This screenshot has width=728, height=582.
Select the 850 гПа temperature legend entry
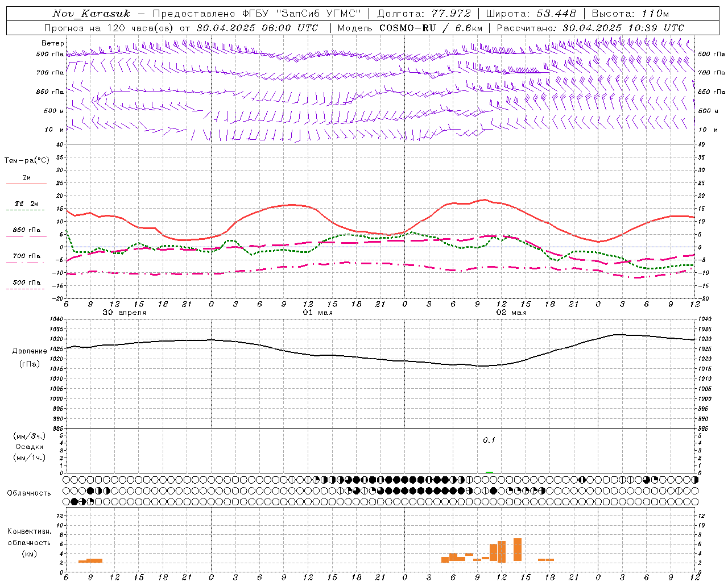(26, 230)
